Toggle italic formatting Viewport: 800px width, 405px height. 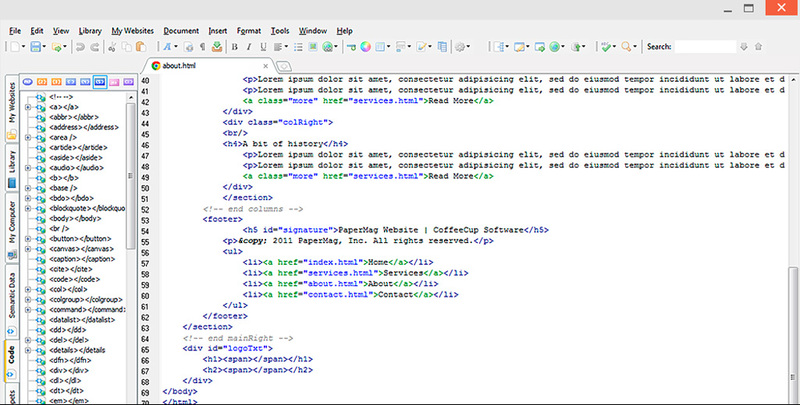(248, 47)
